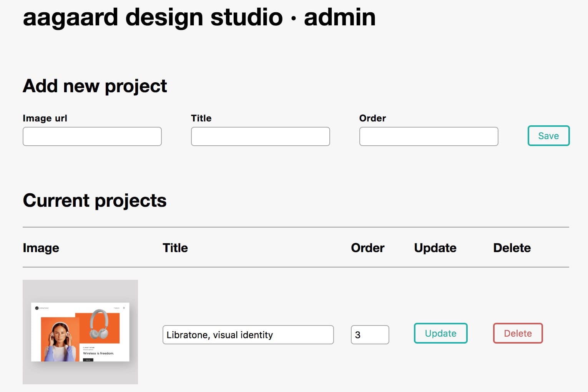Click the Update column header
This screenshot has width=588, height=392.
435,248
